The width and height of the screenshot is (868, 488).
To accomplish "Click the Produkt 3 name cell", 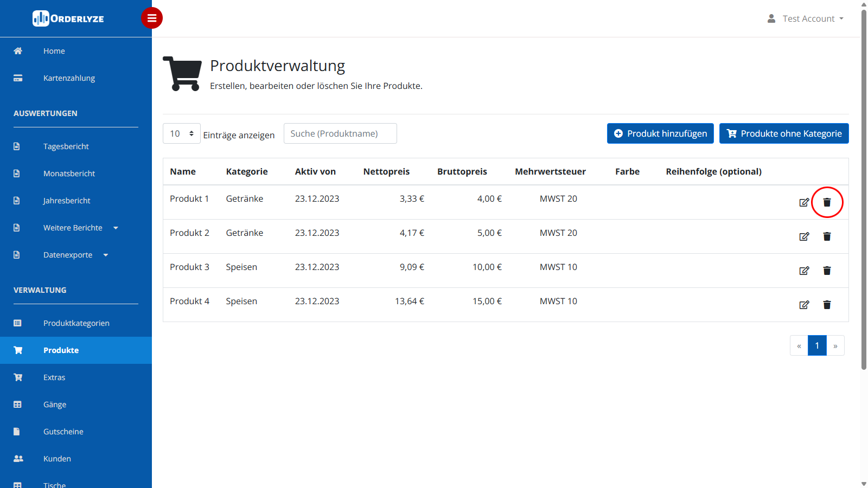I will tap(189, 267).
